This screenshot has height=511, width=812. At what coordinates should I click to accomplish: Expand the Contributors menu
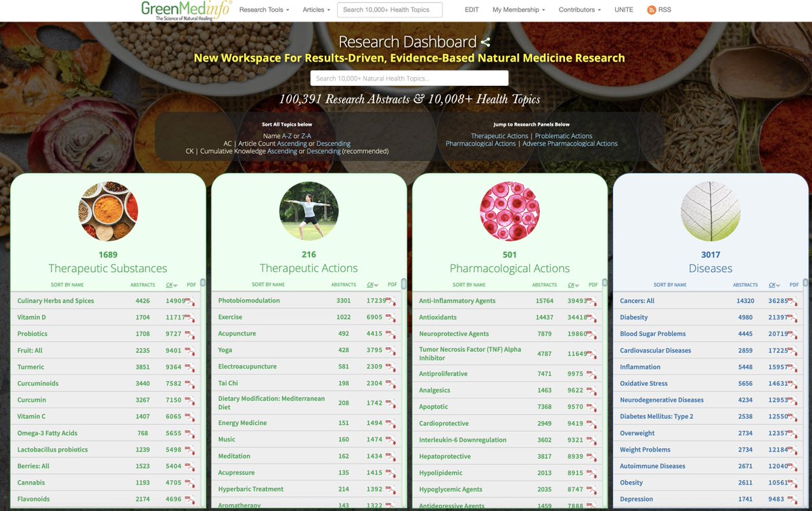(581, 10)
